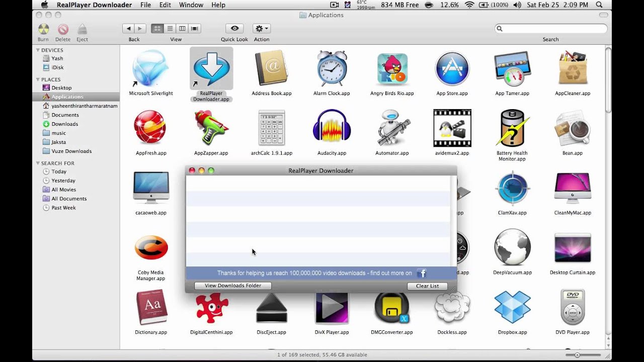Open DivX Player.app icon
The height and width of the screenshot is (362, 644).
(x=332, y=308)
